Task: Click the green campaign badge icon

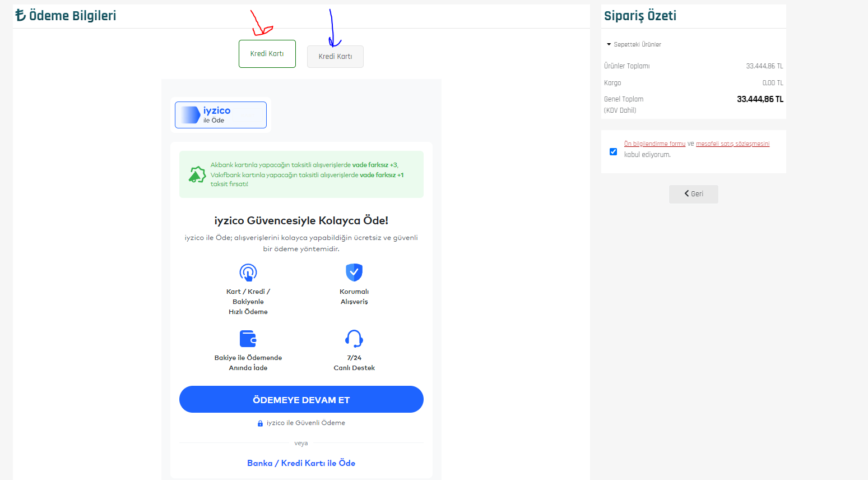Action: click(x=197, y=174)
